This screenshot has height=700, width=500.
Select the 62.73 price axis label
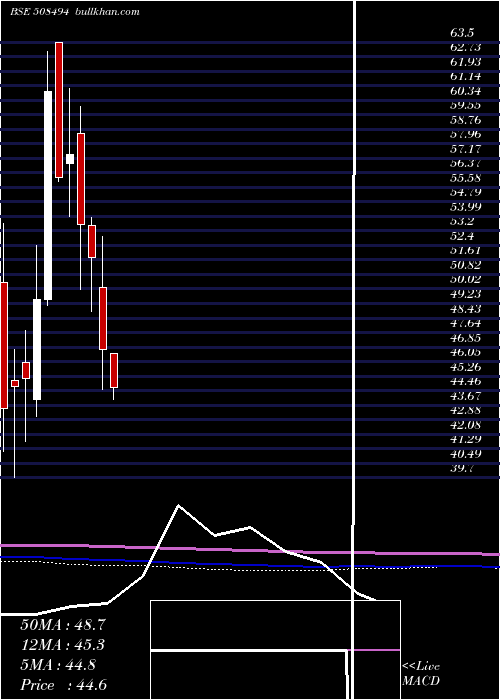click(x=466, y=47)
